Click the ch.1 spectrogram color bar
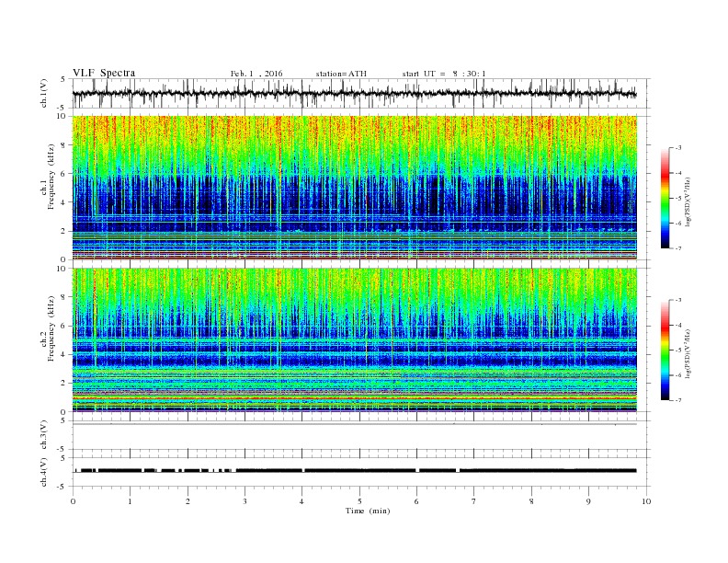 pos(665,198)
